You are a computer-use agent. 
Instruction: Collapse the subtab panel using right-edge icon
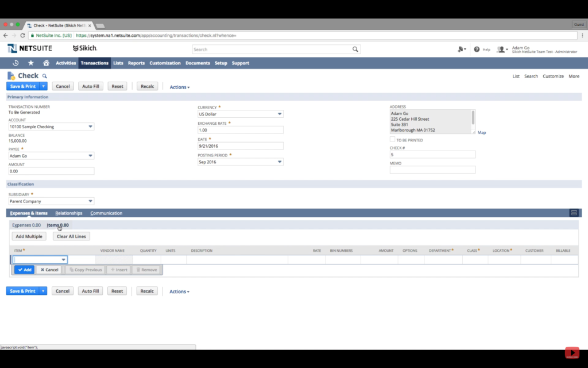tap(573, 213)
